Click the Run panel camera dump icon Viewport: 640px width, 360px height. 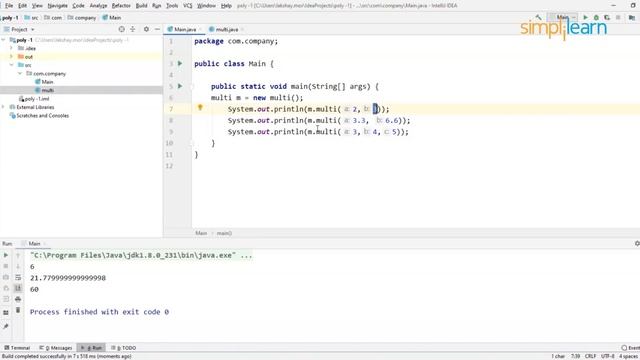point(6,277)
